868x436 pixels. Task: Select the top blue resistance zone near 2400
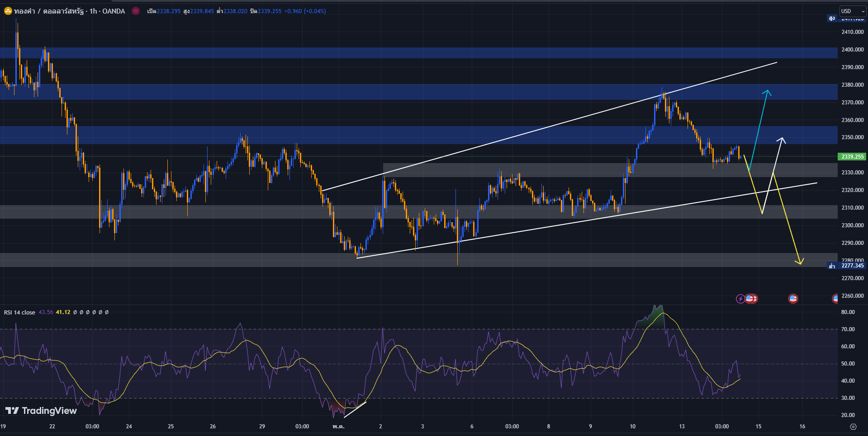407,53
